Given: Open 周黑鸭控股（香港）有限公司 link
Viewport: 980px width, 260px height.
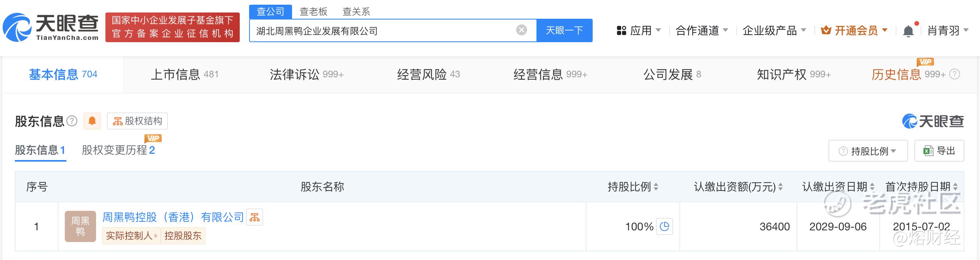Looking at the screenshot, I should tap(173, 217).
